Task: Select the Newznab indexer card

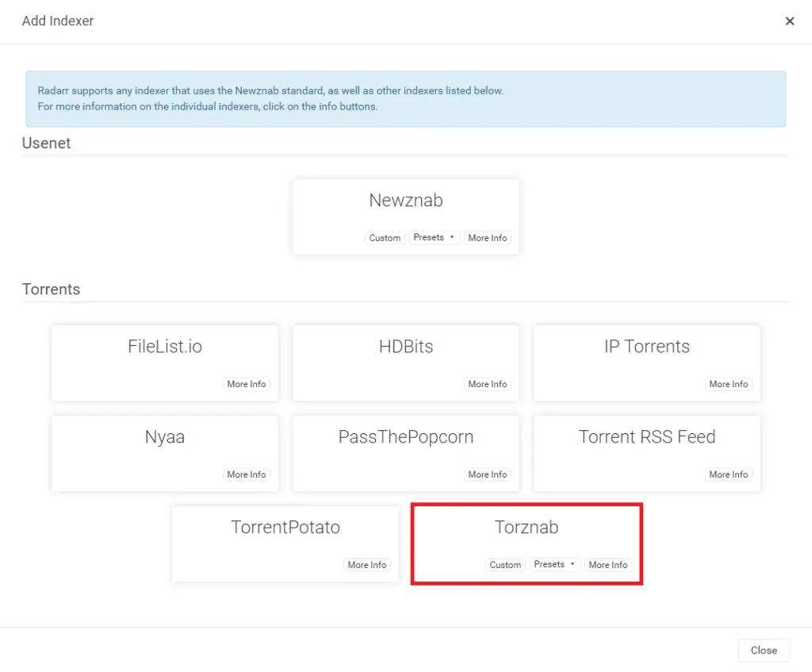Action: tap(405, 201)
